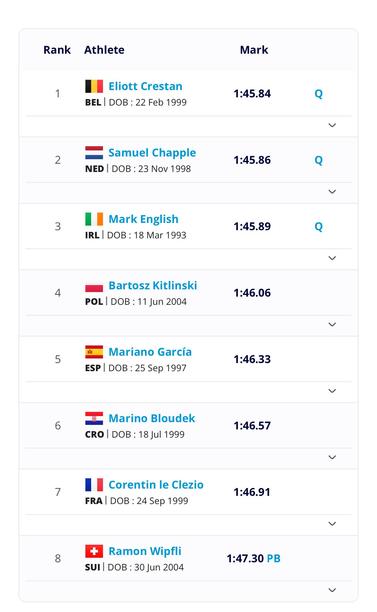Expand the chevron under Samuel Chapple
This screenshot has width=377, height=612.
(x=332, y=192)
